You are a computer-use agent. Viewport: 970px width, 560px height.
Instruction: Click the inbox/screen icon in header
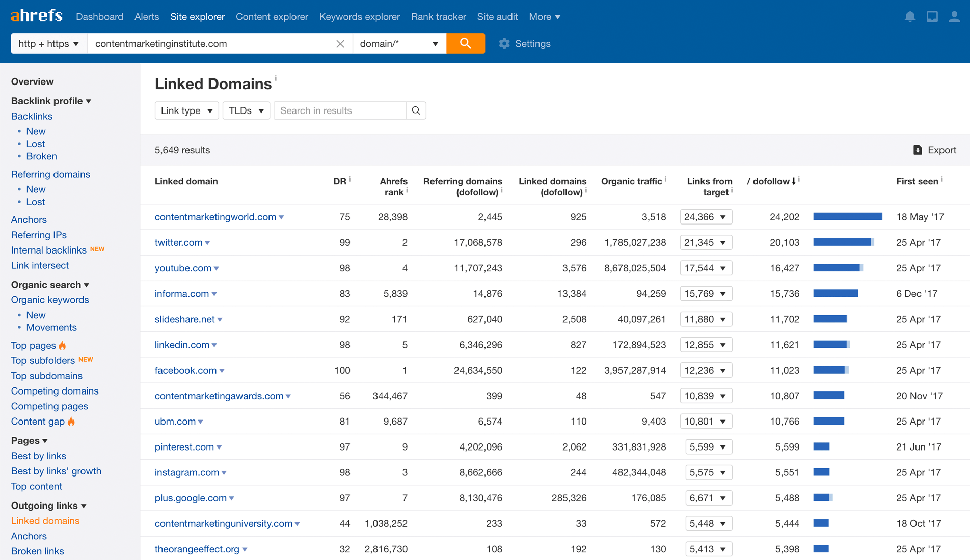click(x=932, y=16)
